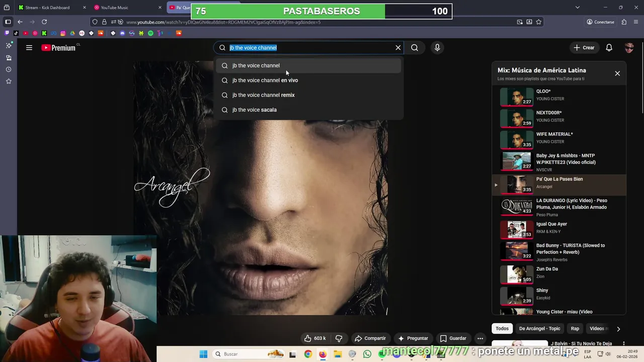Like the video with 603 k likes

[x=314, y=338]
